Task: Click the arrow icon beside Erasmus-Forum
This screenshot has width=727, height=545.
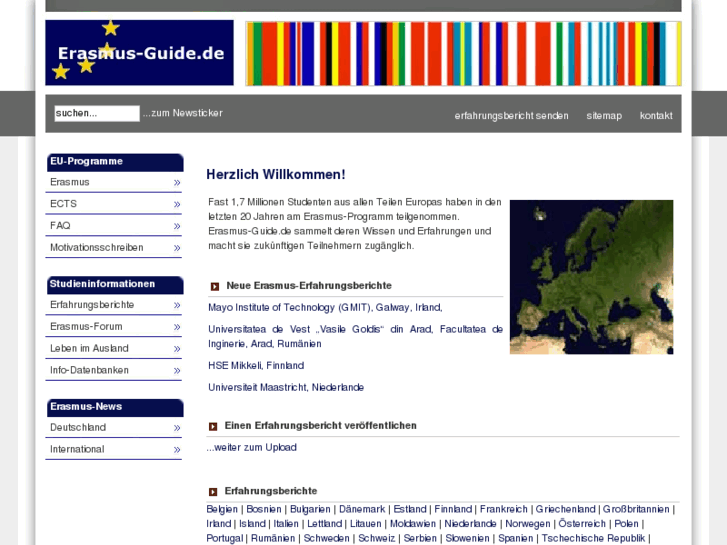Action: click(177, 327)
